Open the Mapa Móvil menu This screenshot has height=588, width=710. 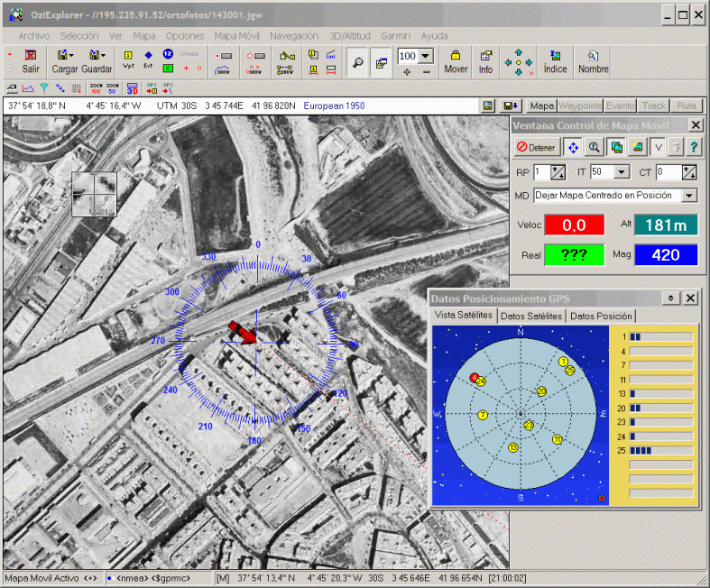coord(238,35)
